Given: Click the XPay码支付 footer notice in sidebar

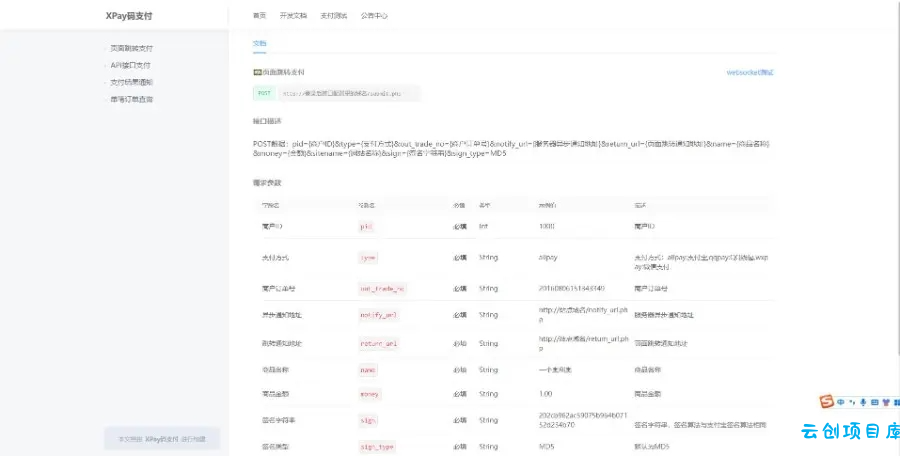Looking at the screenshot, I should pos(162,439).
